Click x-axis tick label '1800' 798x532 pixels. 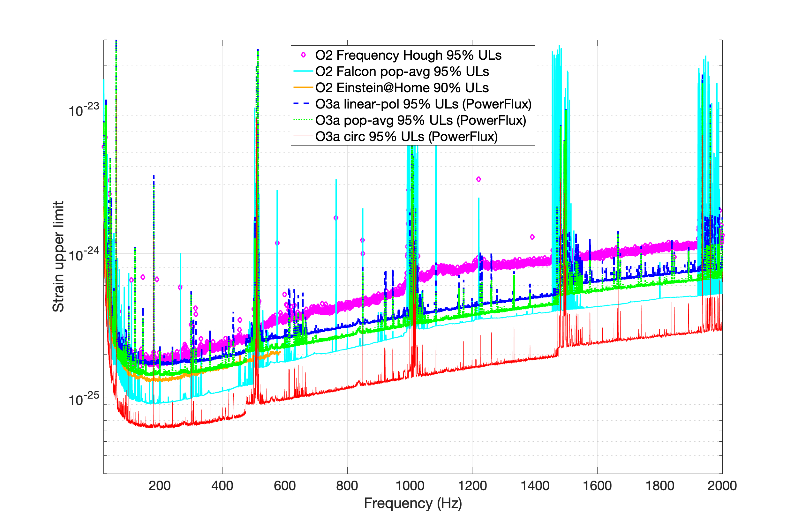coord(659,486)
